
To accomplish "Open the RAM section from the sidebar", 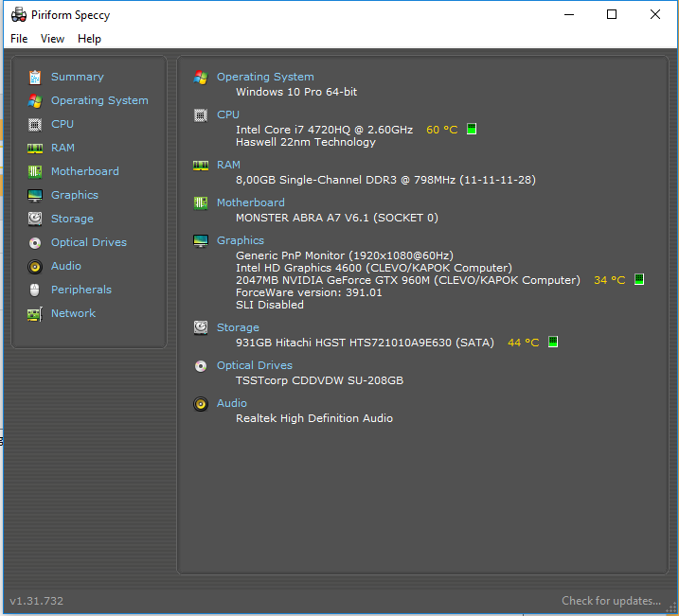I will (63, 148).
